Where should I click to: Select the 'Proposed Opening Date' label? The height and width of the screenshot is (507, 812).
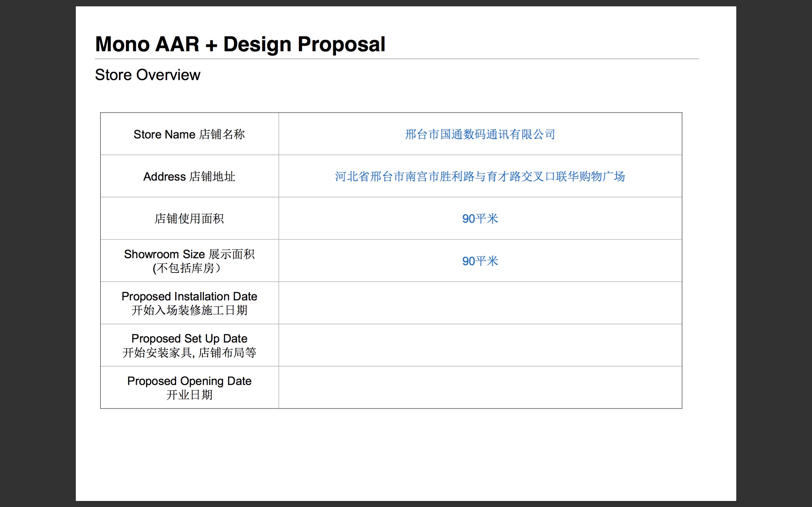click(x=189, y=381)
